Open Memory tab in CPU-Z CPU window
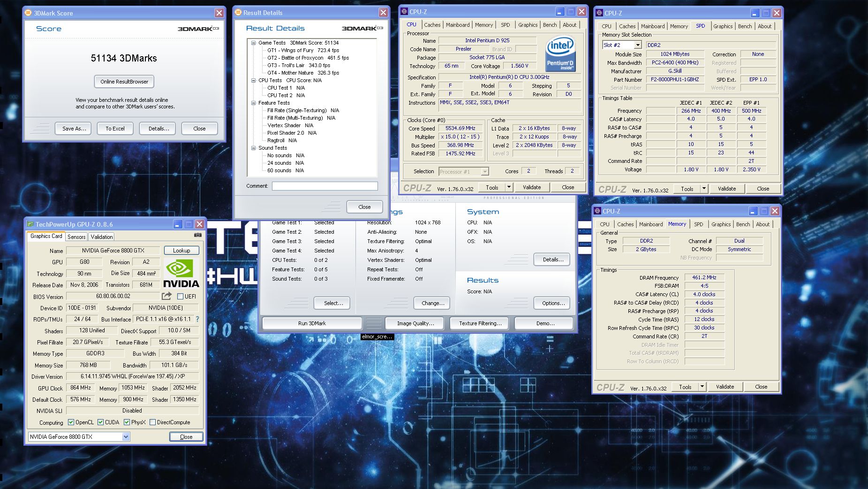 [484, 25]
